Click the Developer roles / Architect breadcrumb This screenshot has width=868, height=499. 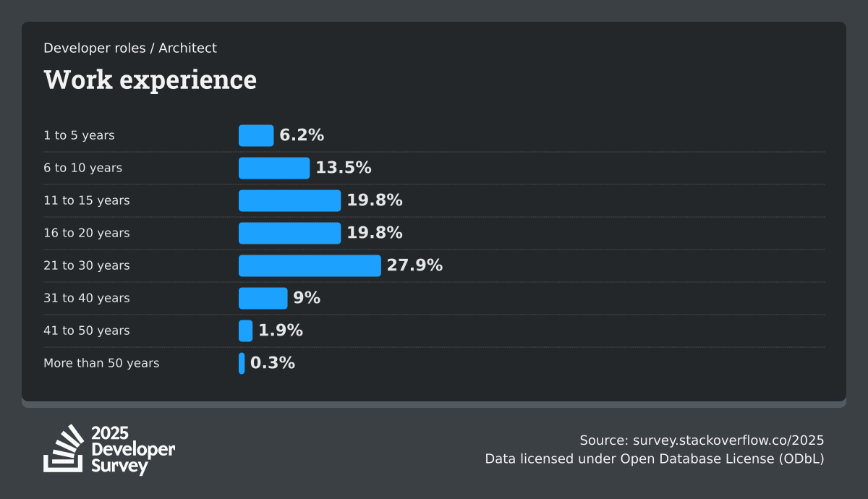click(x=130, y=48)
